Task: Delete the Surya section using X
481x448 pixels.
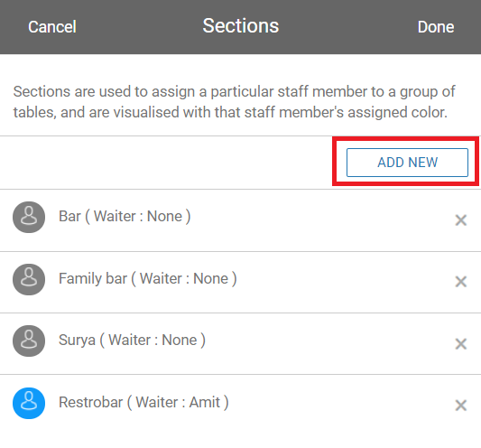Action: (461, 344)
